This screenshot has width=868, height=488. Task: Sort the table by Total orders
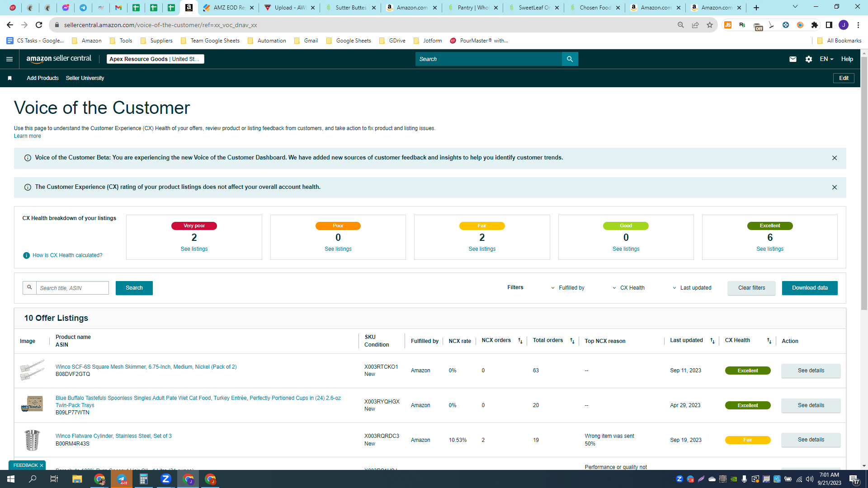point(572,341)
